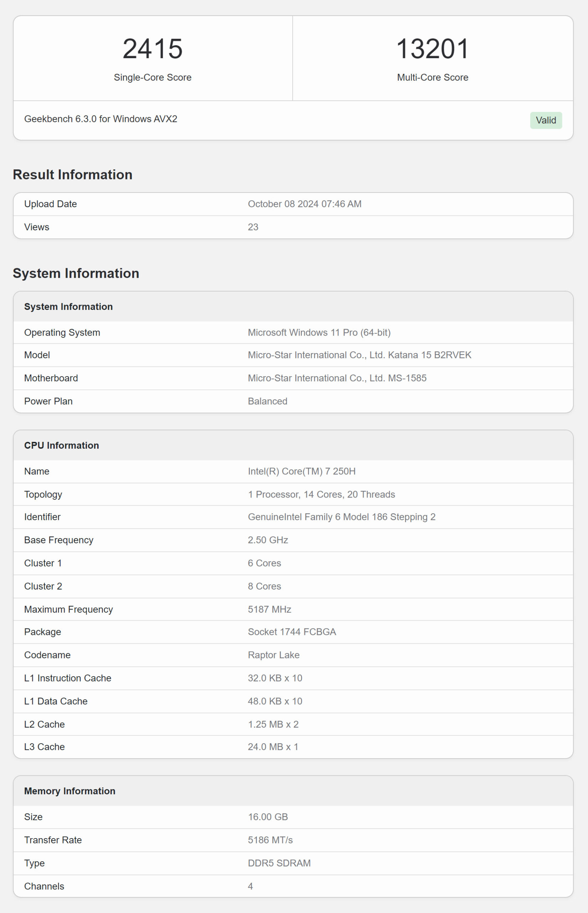Select GenuineIntel Family 6 Model 186 identifier
Screen dimensions: 588x913
(x=341, y=517)
